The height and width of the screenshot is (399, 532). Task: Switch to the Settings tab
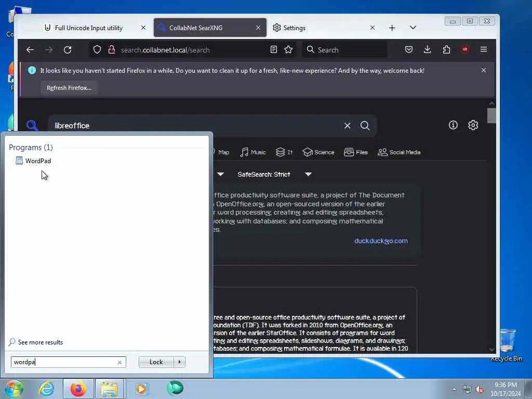tap(294, 28)
